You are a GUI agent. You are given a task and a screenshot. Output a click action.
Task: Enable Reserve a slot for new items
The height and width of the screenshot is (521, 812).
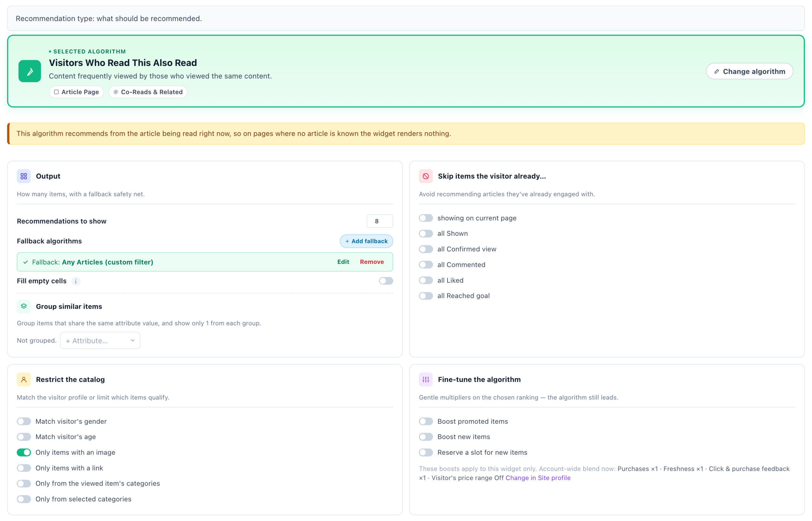[426, 452]
